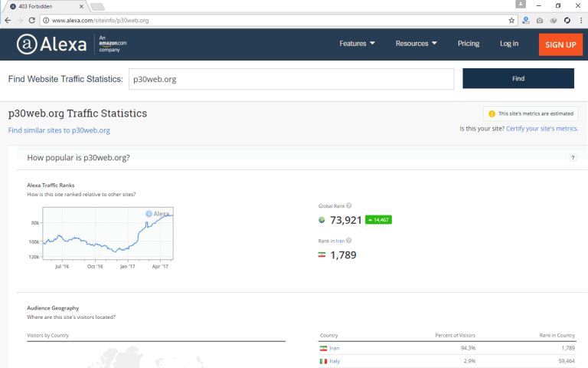Click the Italy flag icon in country table
This screenshot has width=588, height=368.
click(x=323, y=361)
